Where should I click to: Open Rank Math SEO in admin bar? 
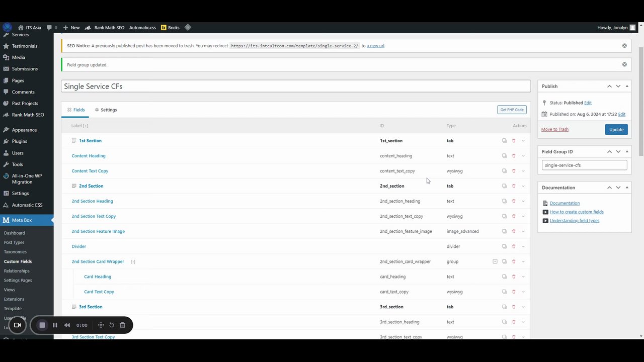[x=105, y=28]
